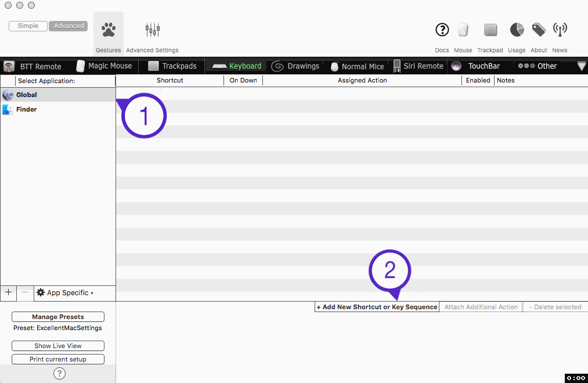The image size is (588, 383).
Task: Open Advanced Settings sliders icon
Action: click(x=152, y=30)
